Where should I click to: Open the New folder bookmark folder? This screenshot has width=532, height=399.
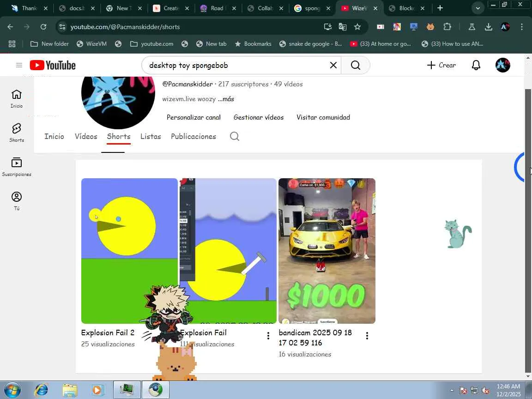click(x=49, y=44)
